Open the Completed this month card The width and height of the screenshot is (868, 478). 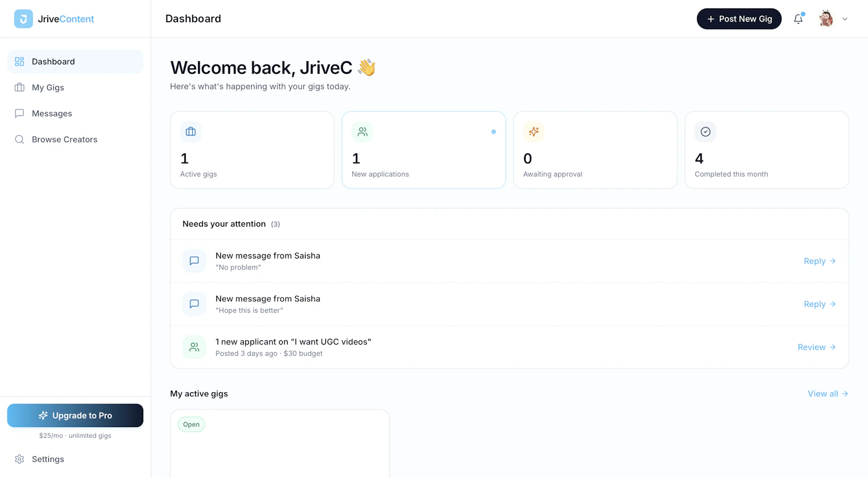(x=767, y=150)
